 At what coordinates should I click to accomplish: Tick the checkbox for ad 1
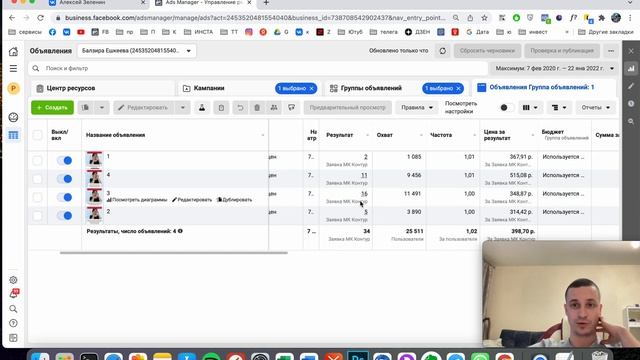point(37,160)
